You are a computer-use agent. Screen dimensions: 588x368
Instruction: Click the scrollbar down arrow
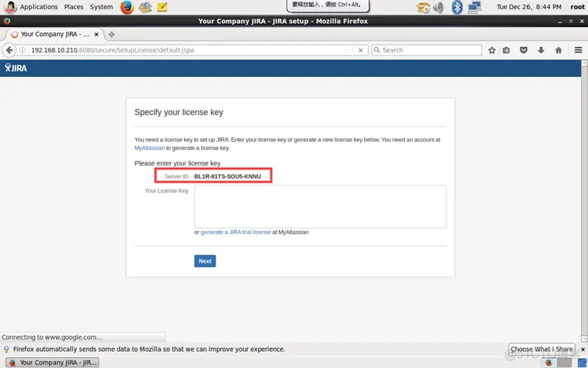tap(584, 339)
